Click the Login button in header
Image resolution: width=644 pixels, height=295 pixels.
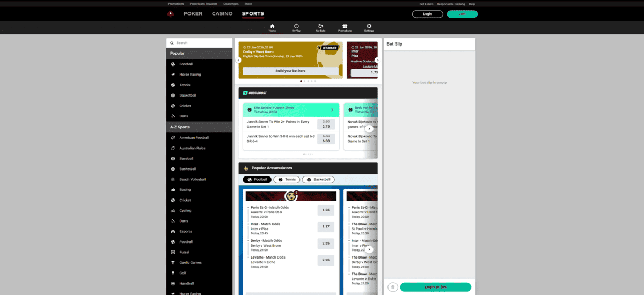(427, 14)
